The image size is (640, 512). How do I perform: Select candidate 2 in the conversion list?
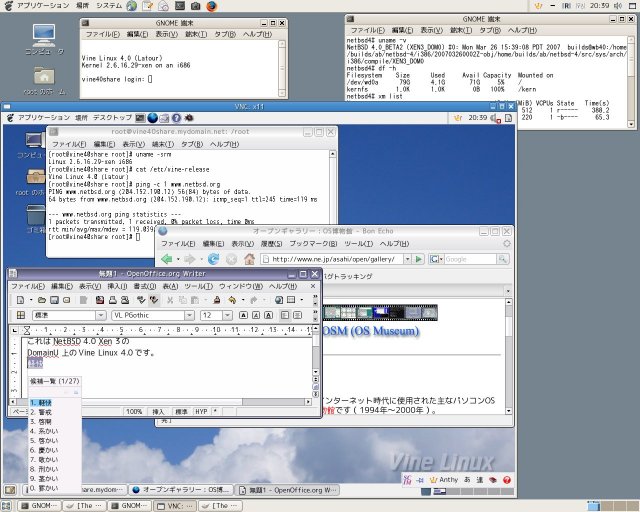(x=41, y=412)
